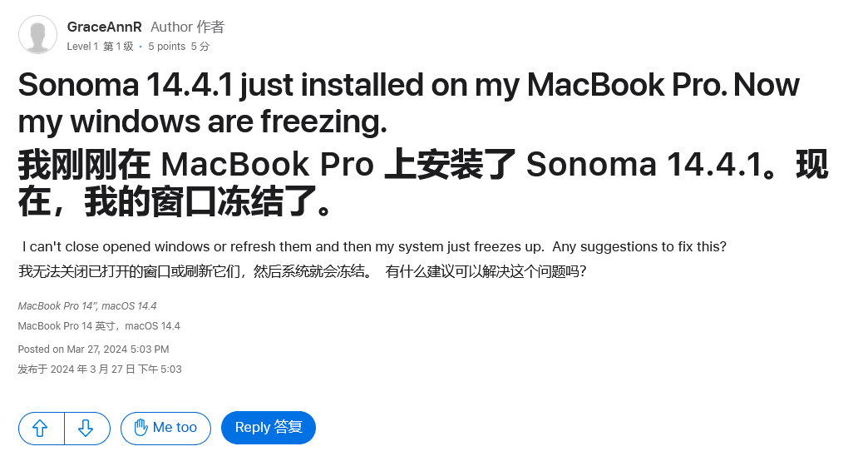Click the English post body about freezing windows

coord(374,247)
